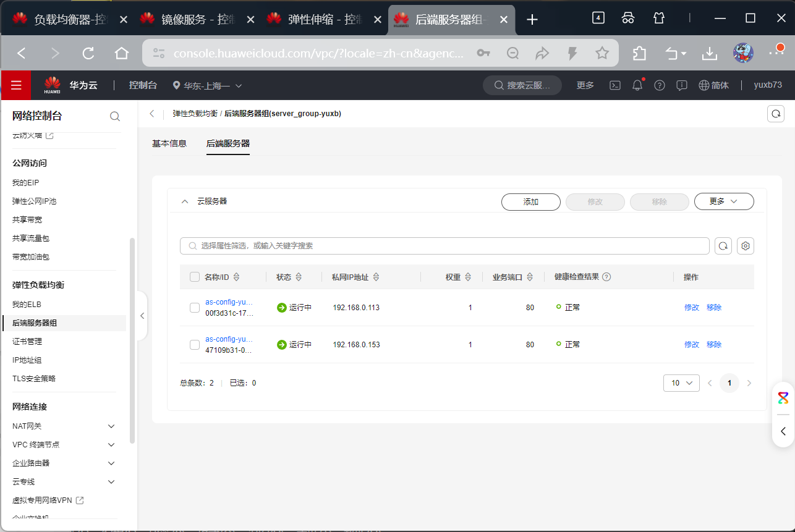Expand NAT网关 in sidebar
Viewport: 795px width, 532px height.
point(111,426)
